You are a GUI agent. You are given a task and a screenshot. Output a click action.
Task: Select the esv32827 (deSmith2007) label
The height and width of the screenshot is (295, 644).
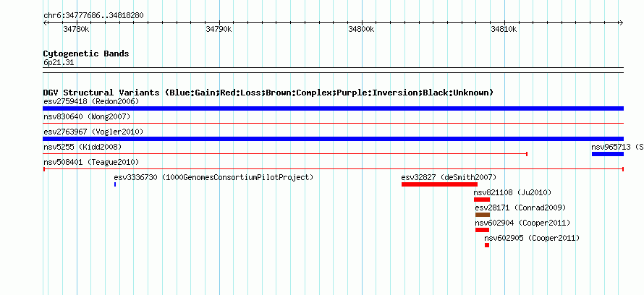[449, 177]
